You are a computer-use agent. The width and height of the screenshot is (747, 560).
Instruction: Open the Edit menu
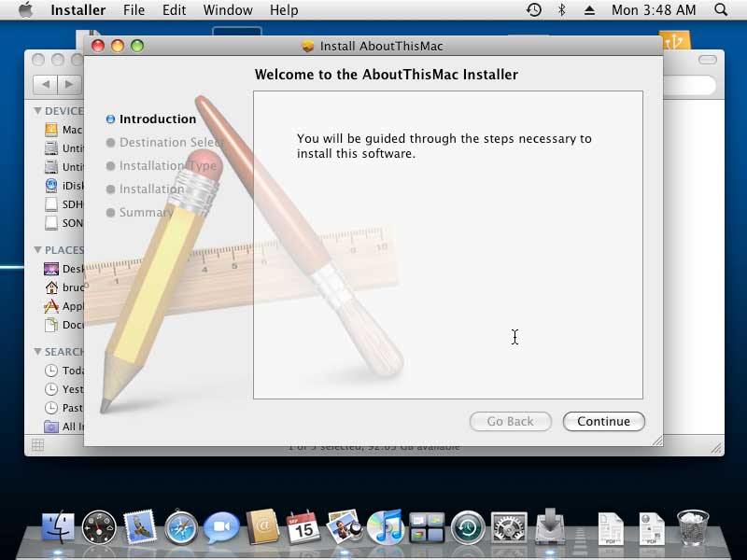coord(174,10)
